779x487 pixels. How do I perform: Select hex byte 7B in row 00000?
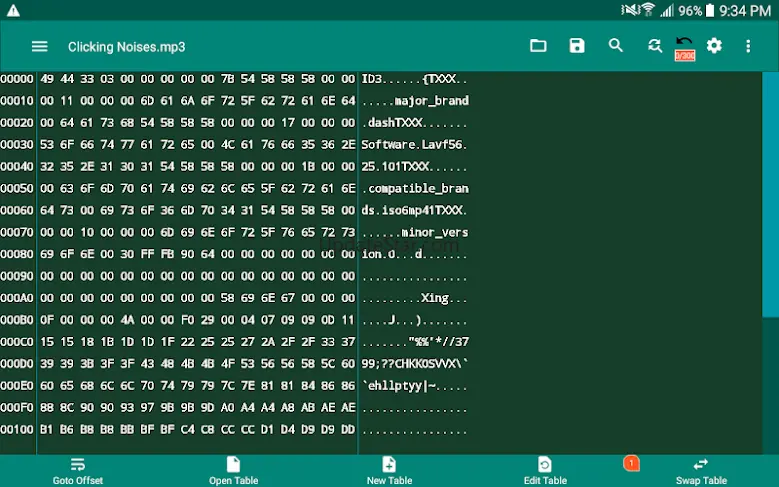pyautogui.click(x=228, y=79)
